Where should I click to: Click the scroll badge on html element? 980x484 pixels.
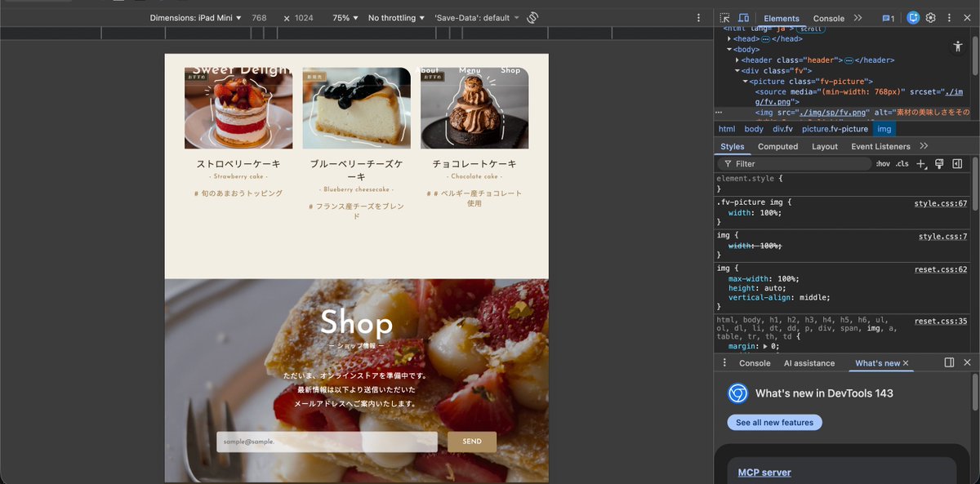(x=810, y=29)
